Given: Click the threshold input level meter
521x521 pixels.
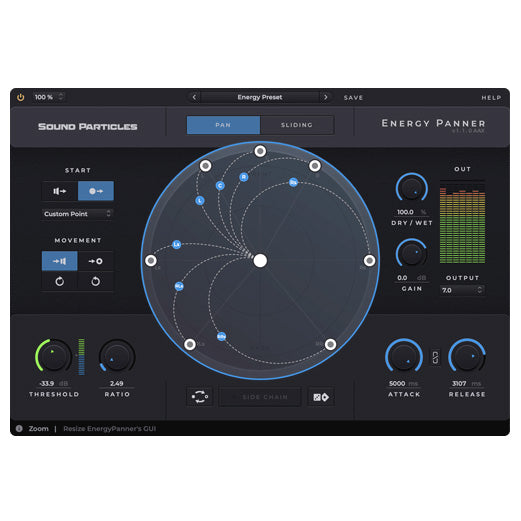Looking at the screenshot, I should pyautogui.click(x=81, y=357).
